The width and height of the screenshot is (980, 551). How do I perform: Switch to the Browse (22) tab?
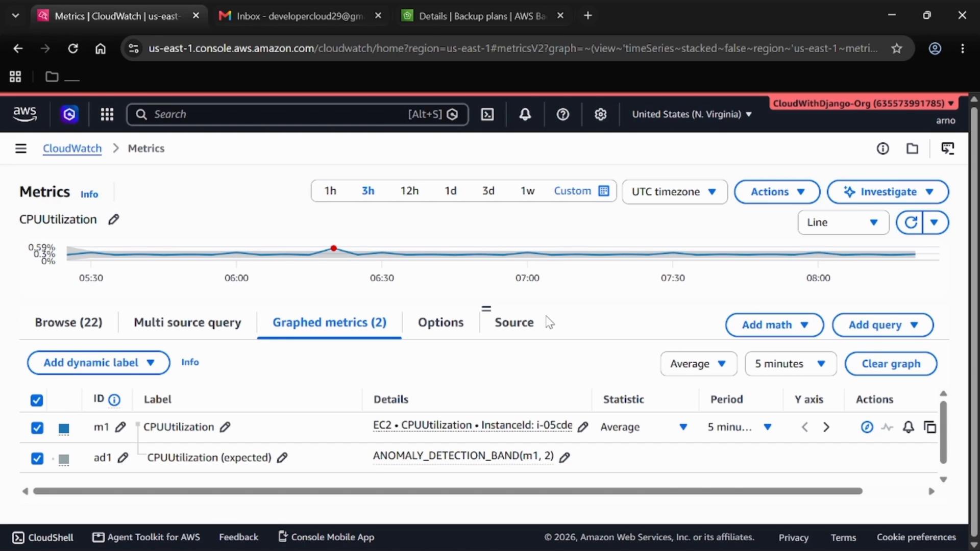point(68,322)
